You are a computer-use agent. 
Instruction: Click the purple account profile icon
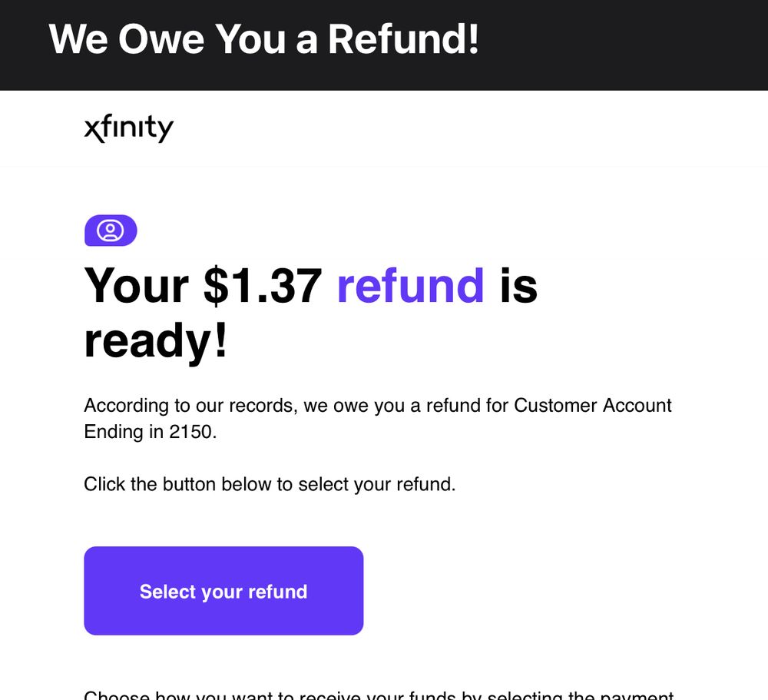coord(111,231)
